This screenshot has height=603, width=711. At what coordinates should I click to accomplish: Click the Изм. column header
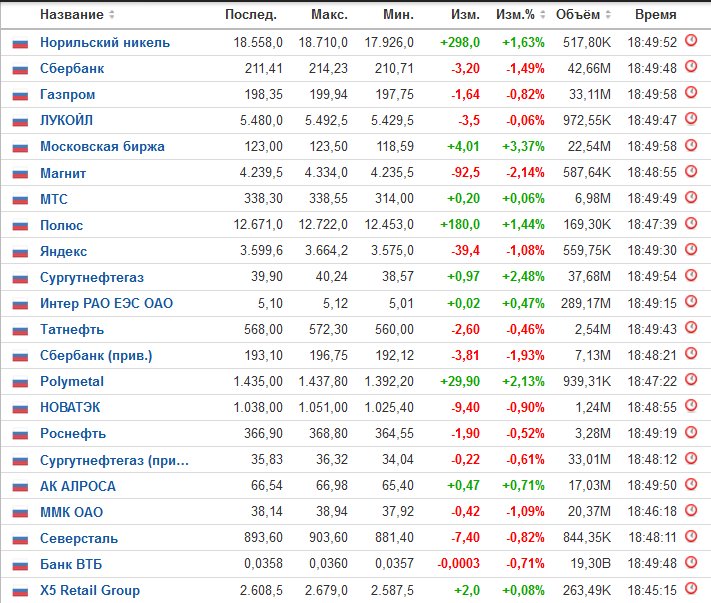click(x=465, y=15)
